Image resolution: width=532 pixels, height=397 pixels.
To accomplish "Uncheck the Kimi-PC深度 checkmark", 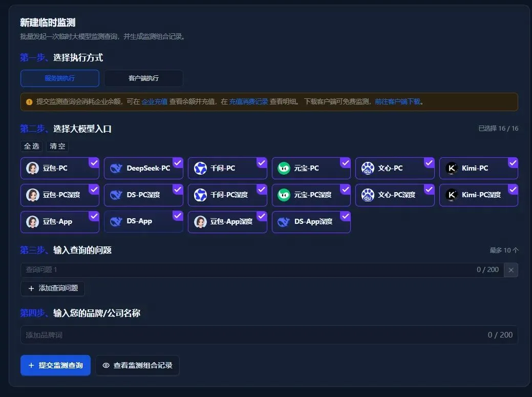I will (513, 190).
